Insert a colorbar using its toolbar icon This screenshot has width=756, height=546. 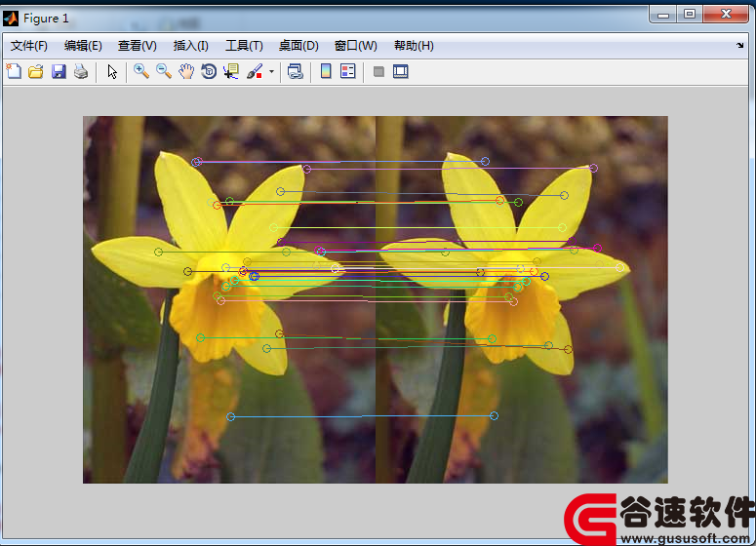[326, 71]
